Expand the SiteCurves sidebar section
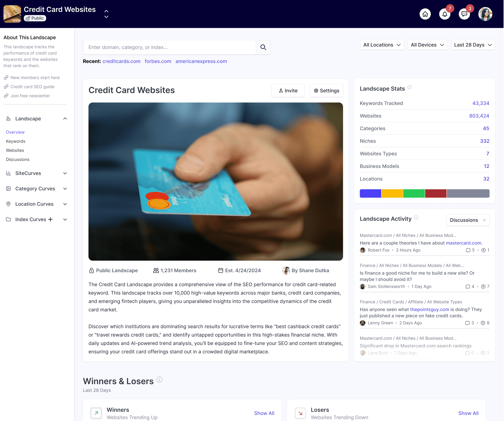504x421 pixels. (65, 173)
